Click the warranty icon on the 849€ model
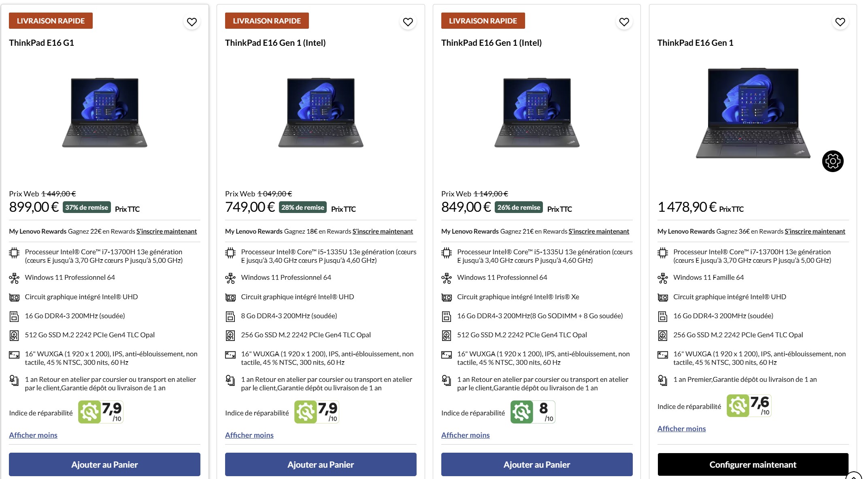Screen dimensions: 868x479 (447, 381)
